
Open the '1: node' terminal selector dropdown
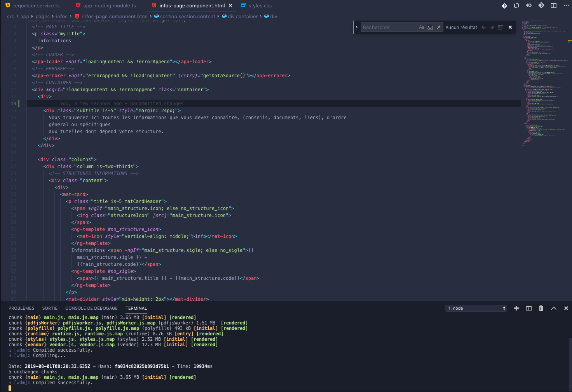click(x=476, y=308)
